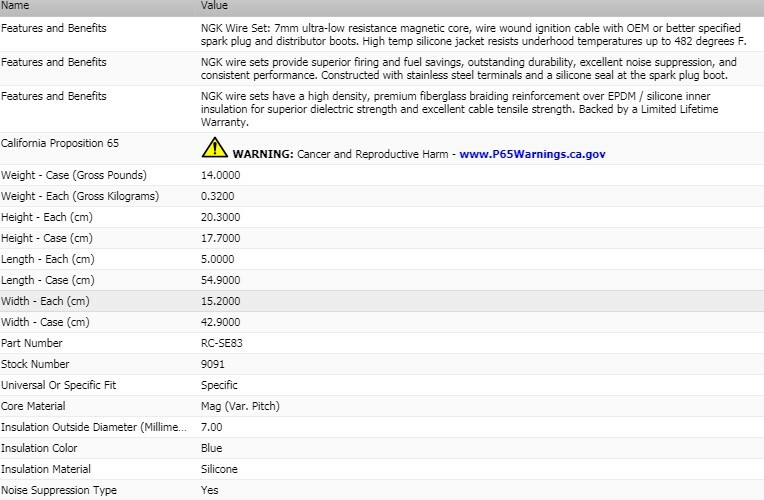Select the value 5.0000
Viewport: 764px width, 500px height.
pos(218,259)
